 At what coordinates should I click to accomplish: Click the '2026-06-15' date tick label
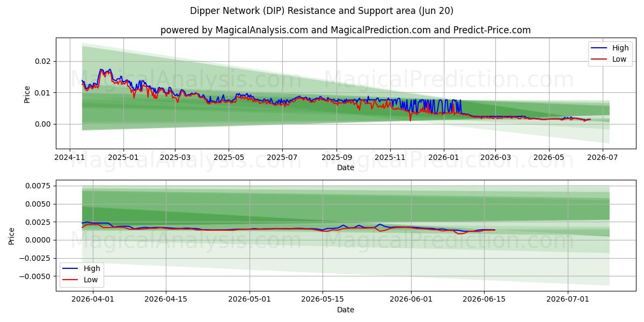pyautogui.click(x=484, y=300)
